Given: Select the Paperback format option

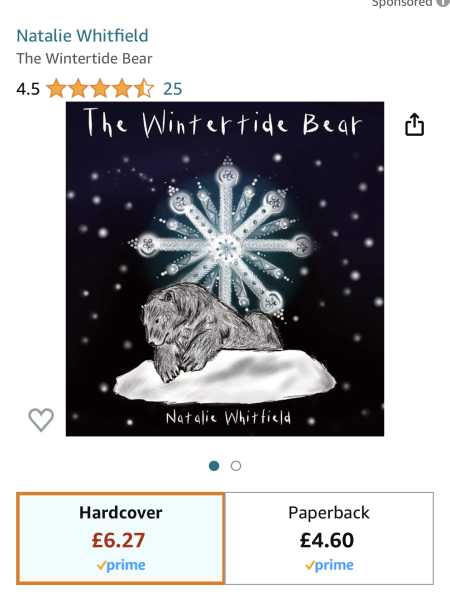Looking at the screenshot, I should pyautogui.click(x=329, y=538).
